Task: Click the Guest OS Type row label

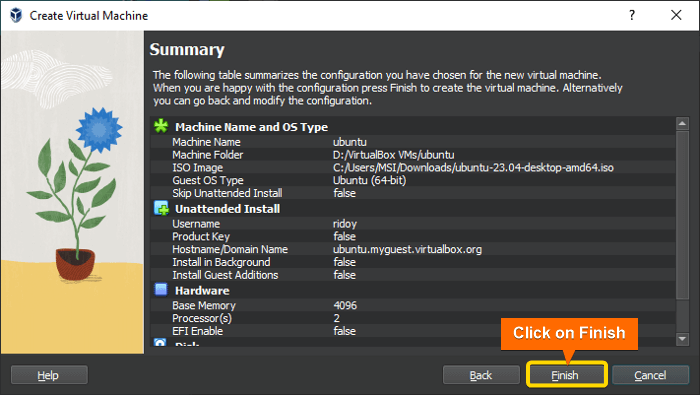Action: pyautogui.click(x=208, y=180)
